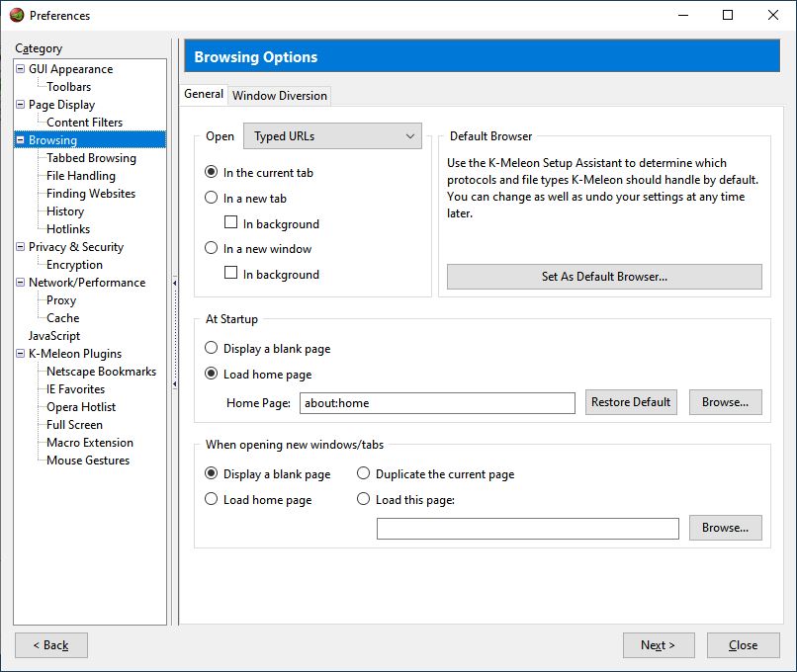Select Privacy & Security category
This screenshot has width=797, height=672.
[76, 247]
